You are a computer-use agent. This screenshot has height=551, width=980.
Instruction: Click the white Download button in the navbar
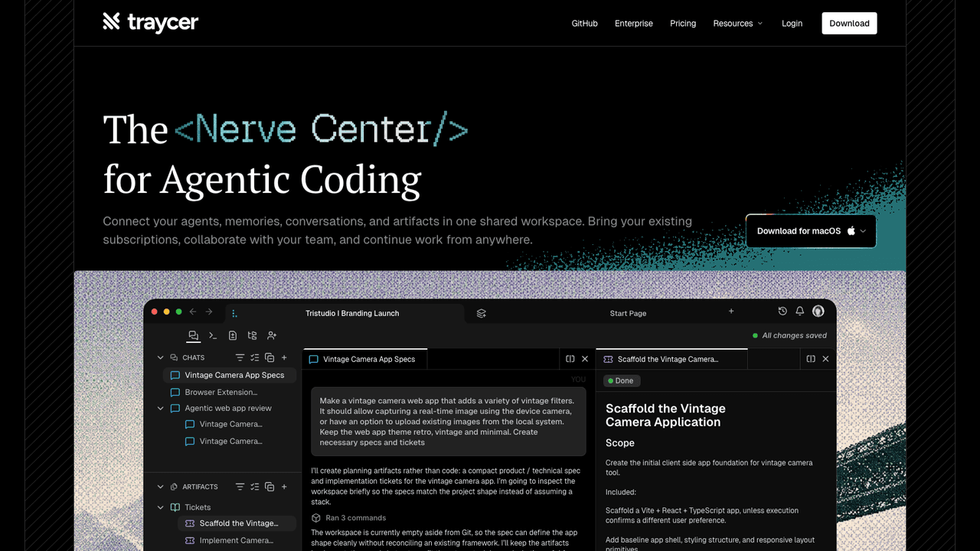point(849,23)
